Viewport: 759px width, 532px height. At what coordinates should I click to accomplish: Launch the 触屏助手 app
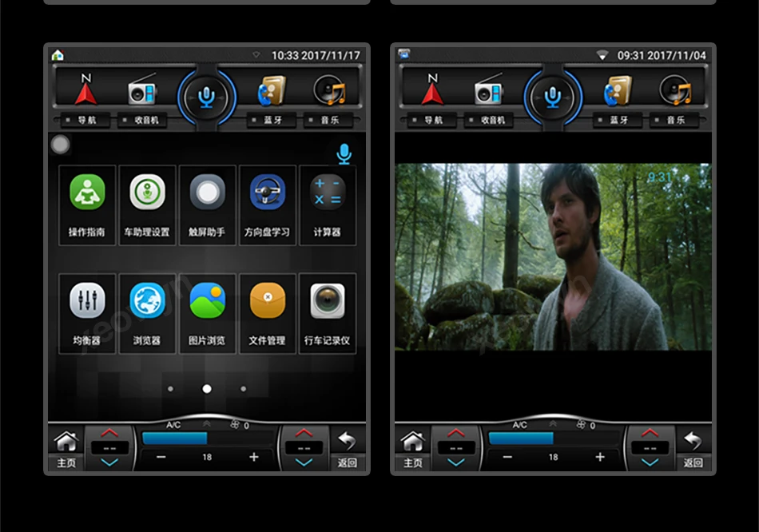pos(207,205)
